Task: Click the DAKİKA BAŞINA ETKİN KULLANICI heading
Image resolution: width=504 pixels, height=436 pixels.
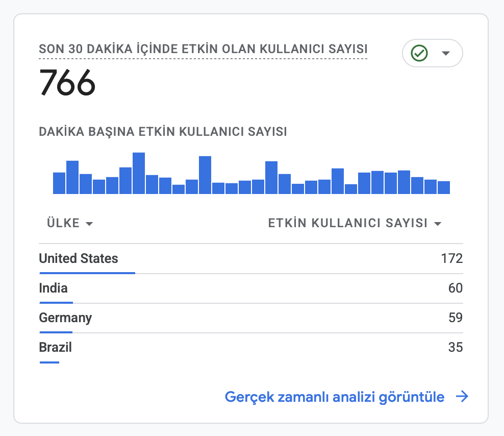Action: click(x=163, y=132)
